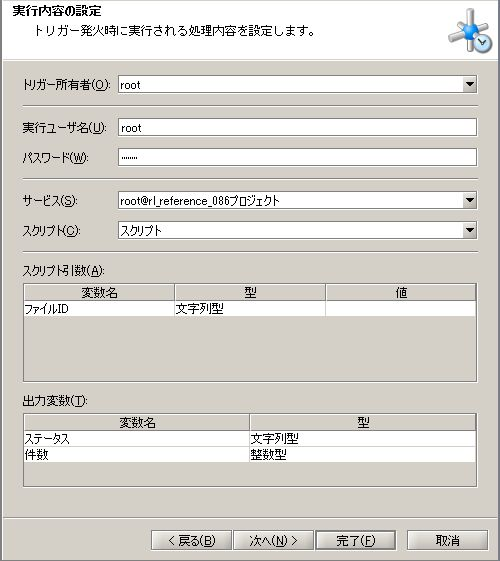Click the 変数名 header in script arguments
This screenshot has height=561, width=500.
tap(99, 292)
